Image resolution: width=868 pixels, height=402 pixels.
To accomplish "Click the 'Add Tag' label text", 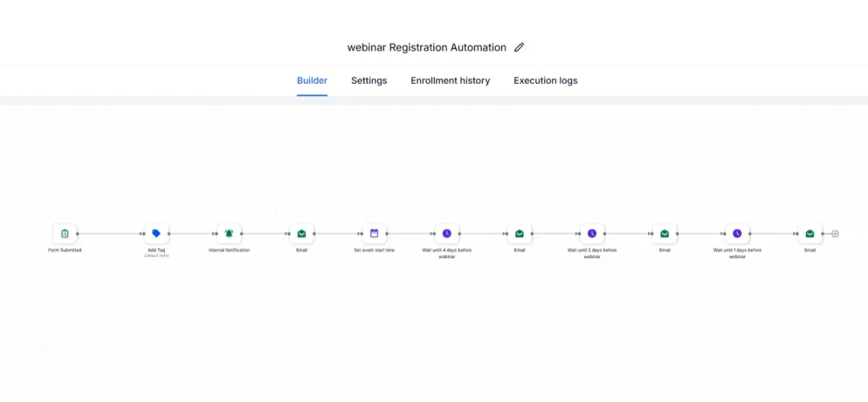I will pyautogui.click(x=156, y=250).
